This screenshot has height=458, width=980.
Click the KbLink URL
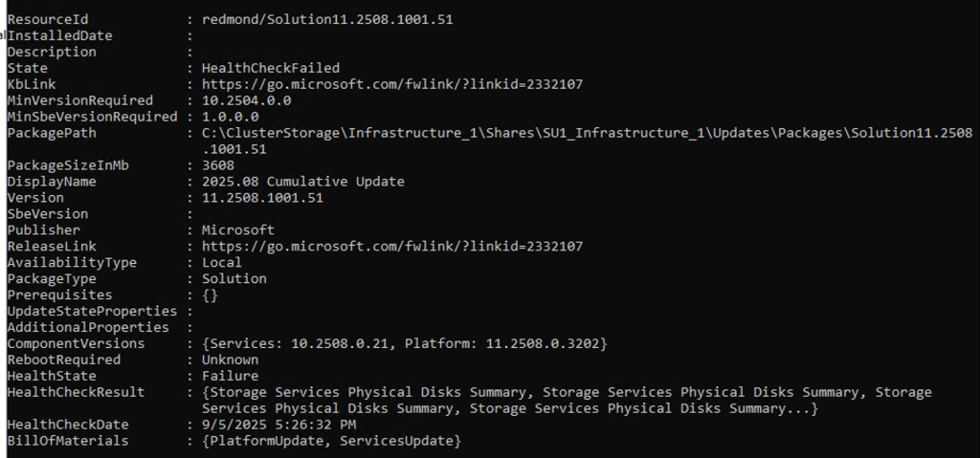pos(391,84)
